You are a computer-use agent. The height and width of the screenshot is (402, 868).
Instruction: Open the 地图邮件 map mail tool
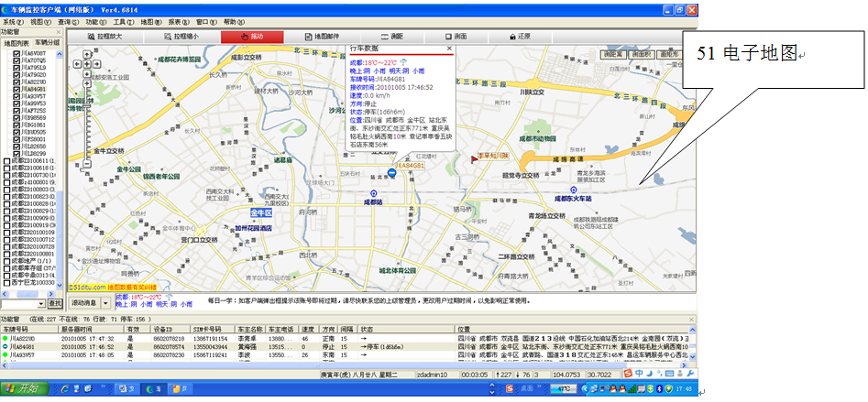click(321, 37)
